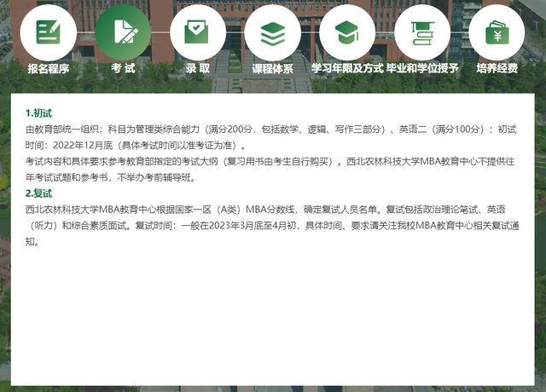Open the 录取 admission envelope icon
Screen dimensions: 546x392
(x=198, y=32)
